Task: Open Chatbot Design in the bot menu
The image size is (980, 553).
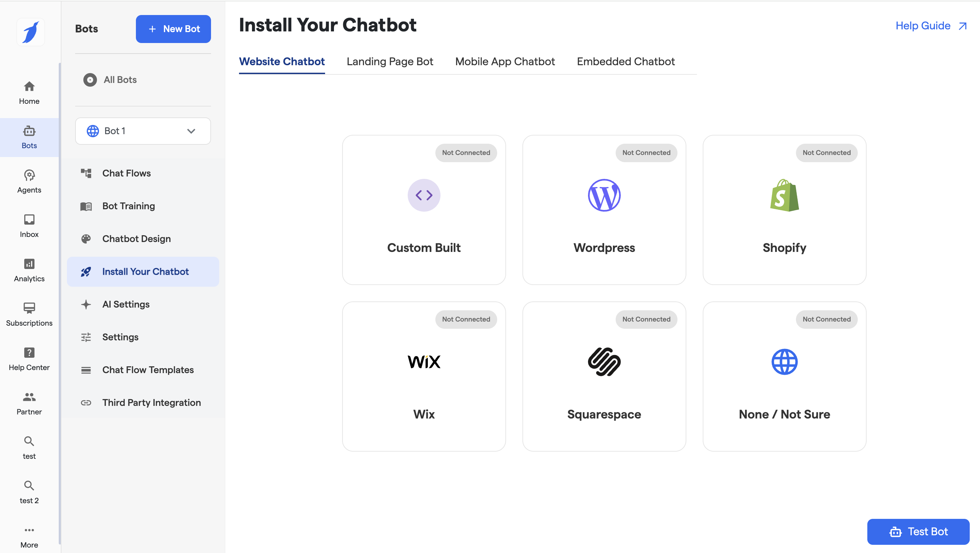Action: [x=136, y=239]
